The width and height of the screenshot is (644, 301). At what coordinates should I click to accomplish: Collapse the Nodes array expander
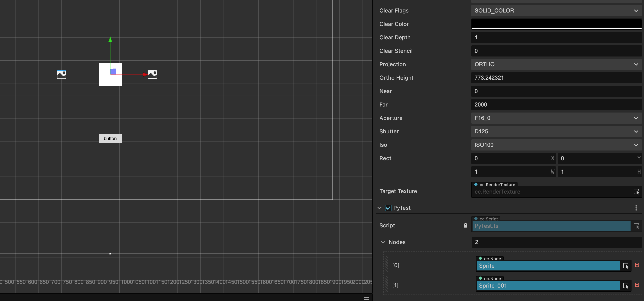tap(383, 242)
